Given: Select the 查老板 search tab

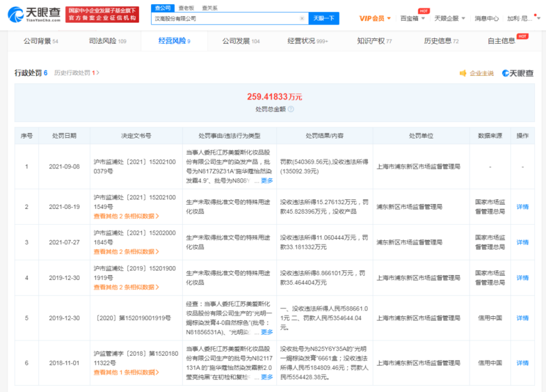Looking at the screenshot, I should (186, 8).
